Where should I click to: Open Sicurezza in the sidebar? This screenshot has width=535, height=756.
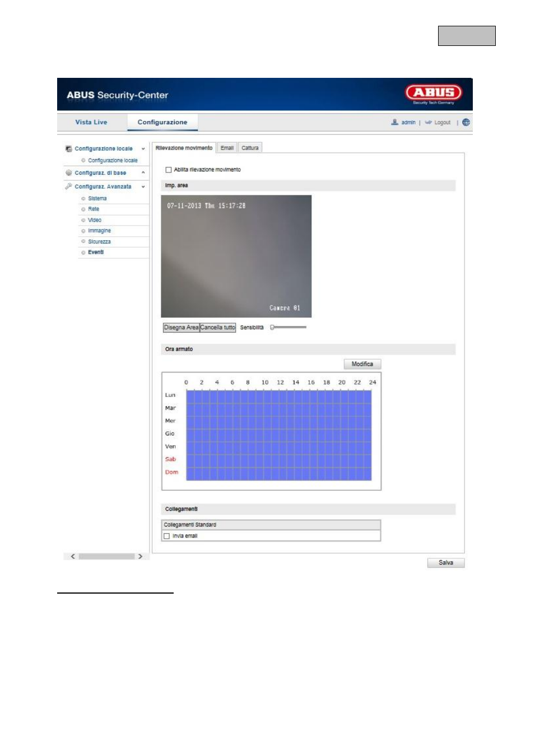pyautogui.click(x=99, y=242)
